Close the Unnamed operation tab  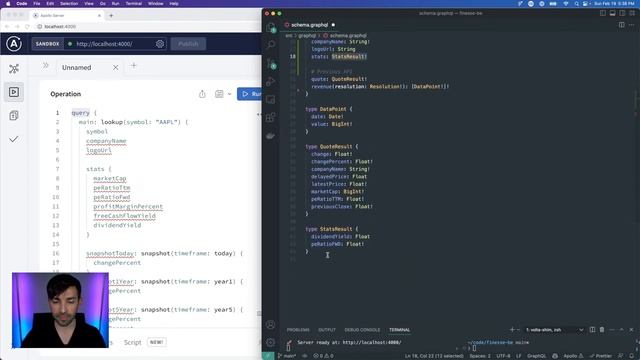pos(116,67)
